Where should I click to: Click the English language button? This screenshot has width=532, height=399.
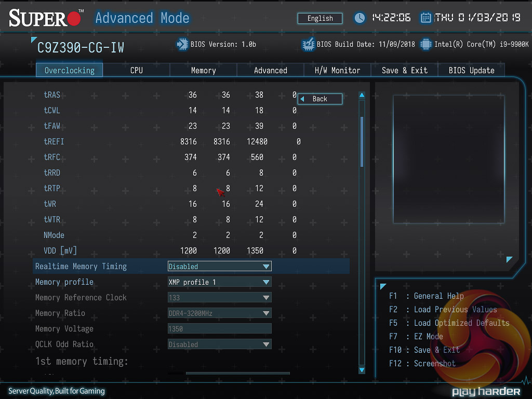[320, 18]
